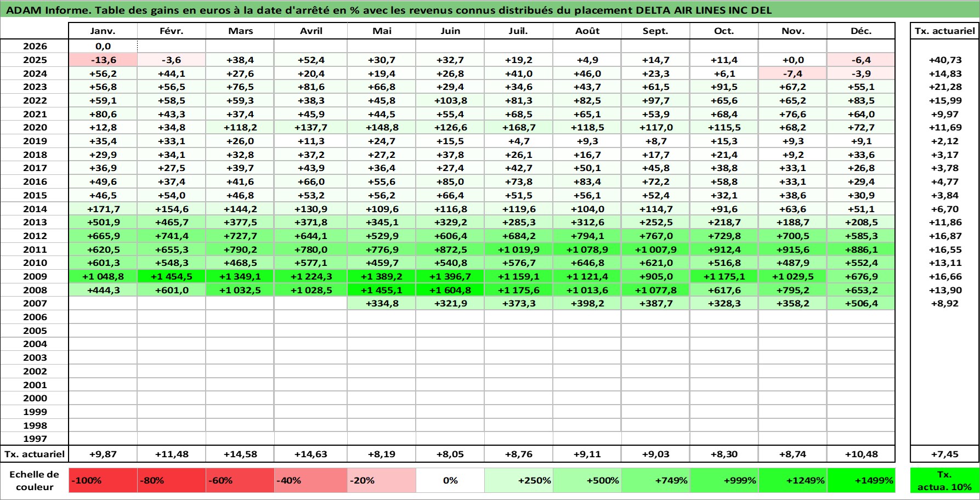
Task: Select the +1499% green color scale swatch
Action: (x=861, y=480)
